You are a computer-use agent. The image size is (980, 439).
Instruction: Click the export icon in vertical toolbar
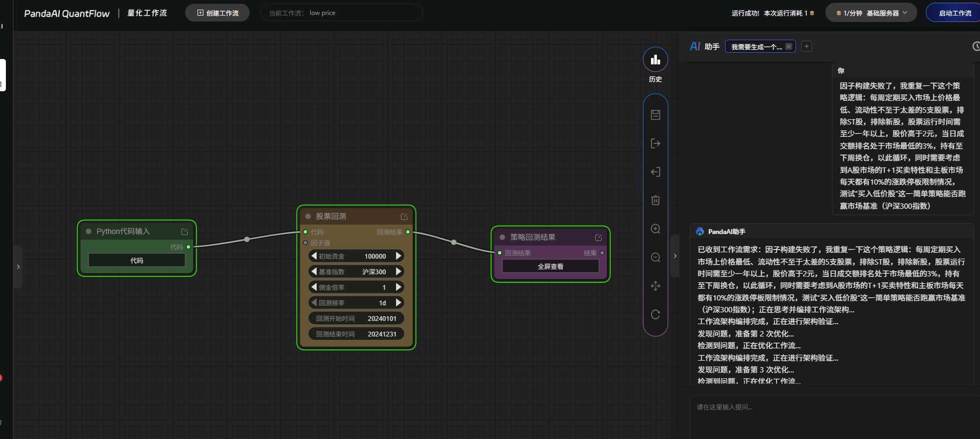[x=655, y=143]
